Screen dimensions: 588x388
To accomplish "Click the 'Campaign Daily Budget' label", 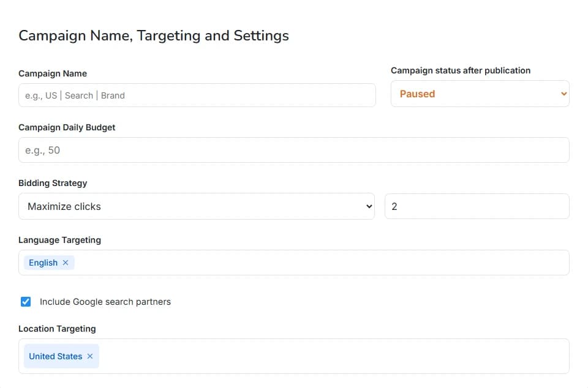I will coord(67,127).
